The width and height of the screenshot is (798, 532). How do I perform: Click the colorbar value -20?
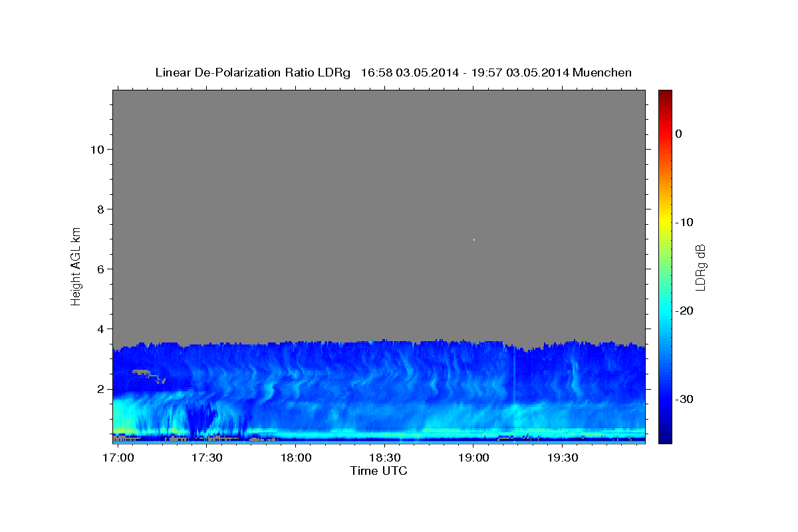pos(684,311)
